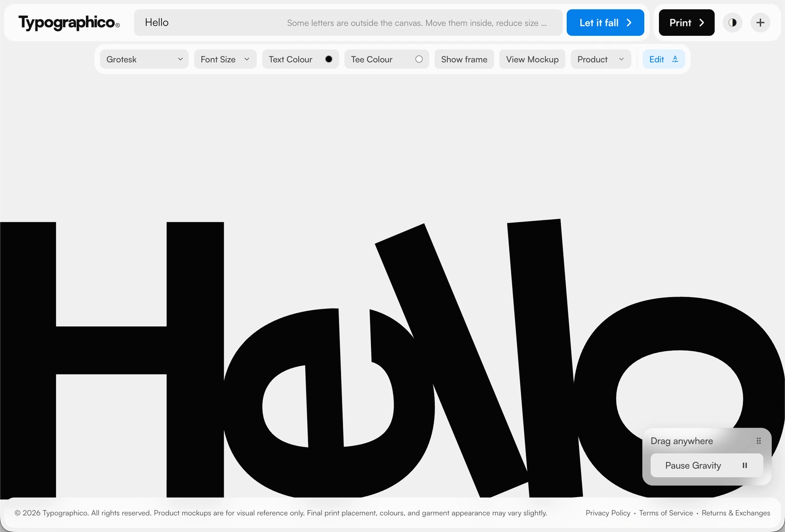Click the Print button
Image resolution: width=785 pixels, height=532 pixels.
tap(686, 23)
